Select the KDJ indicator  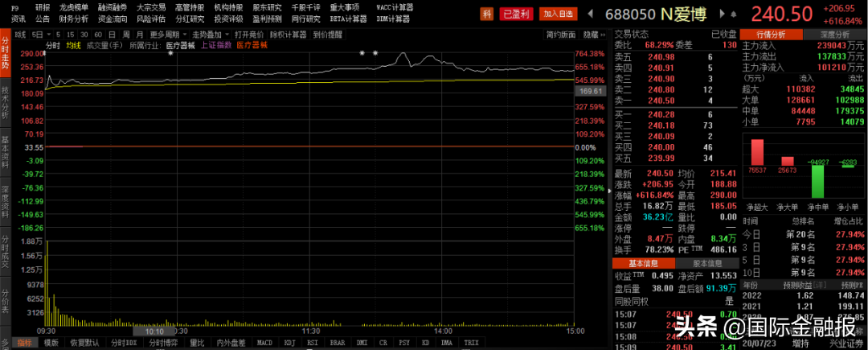(290, 343)
